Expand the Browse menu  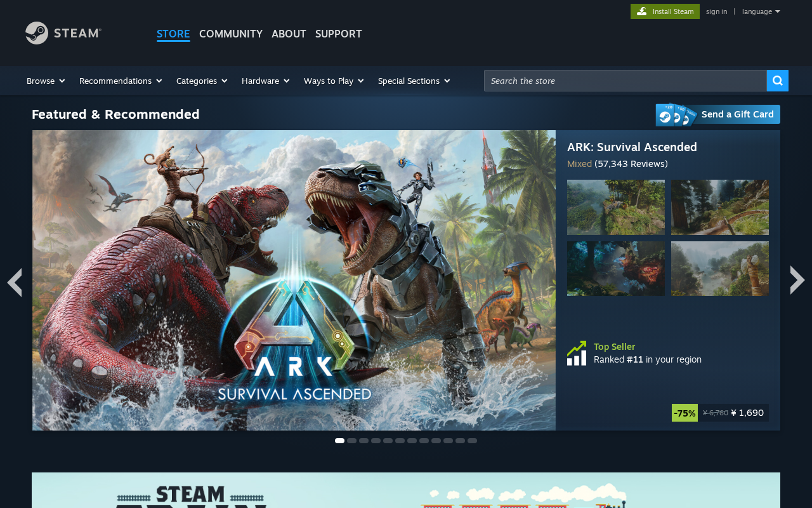coord(46,81)
